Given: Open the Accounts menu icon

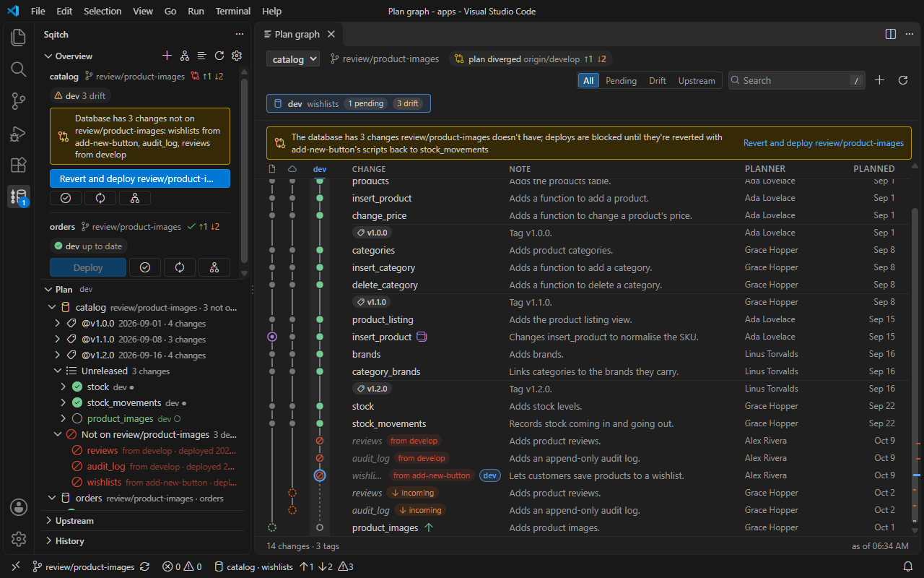Looking at the screenshot, I should 19,507.
